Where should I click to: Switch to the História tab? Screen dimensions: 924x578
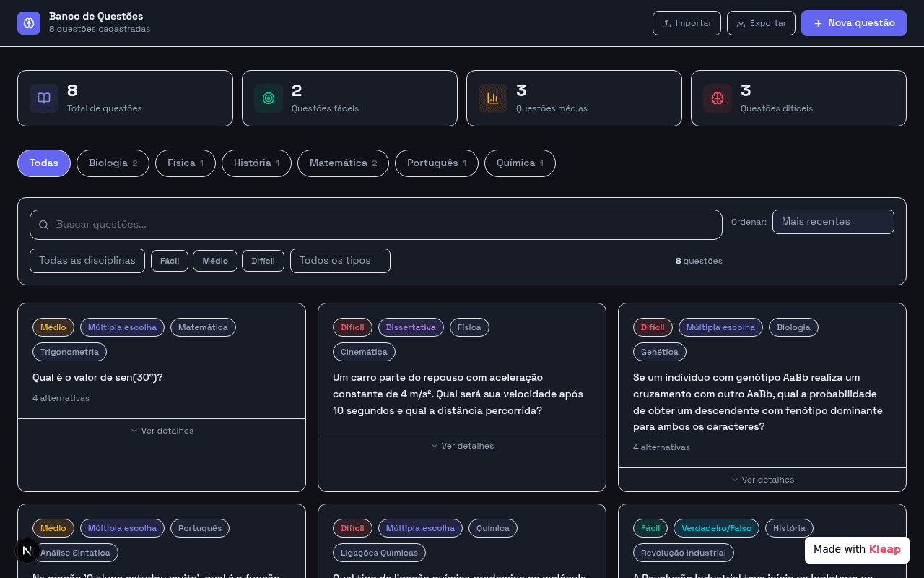[x=256, y=163]
